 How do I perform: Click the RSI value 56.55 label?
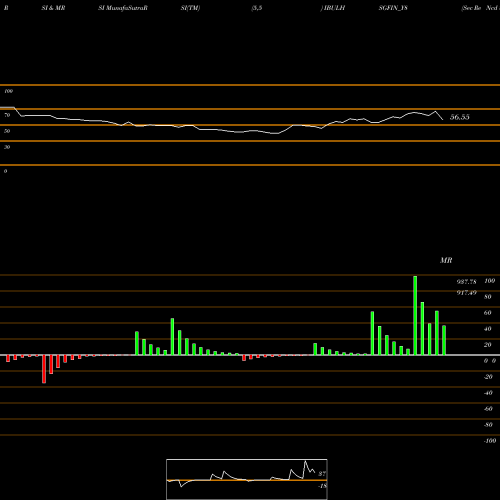(x=460, y=117)
